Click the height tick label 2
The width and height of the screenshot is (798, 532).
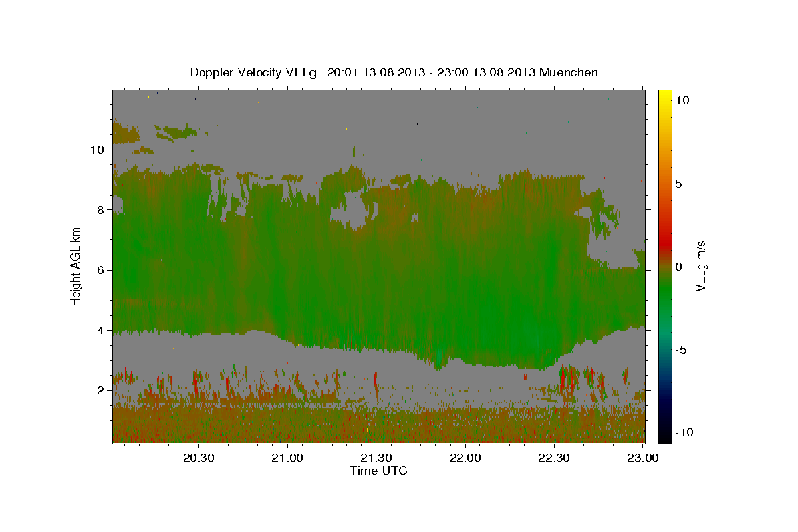coord(100,390)
